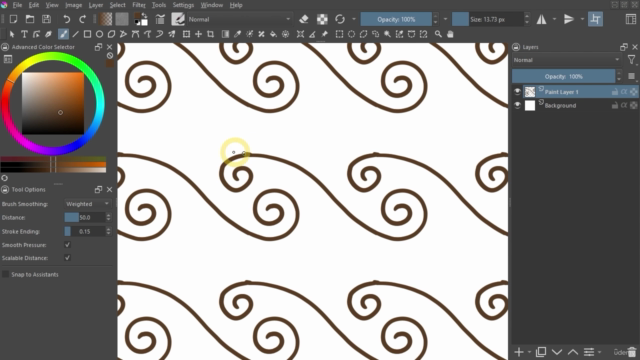Image resolution: width=640 pixels, height=360 pixels.
Task: Open the brush blending mode Normal dropdown
Action: tap(239, 19)
